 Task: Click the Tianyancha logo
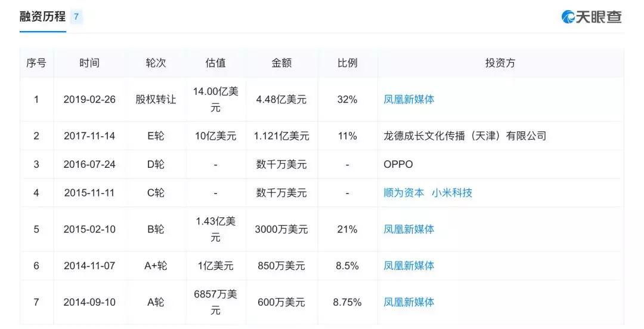[x=591, y=17]
